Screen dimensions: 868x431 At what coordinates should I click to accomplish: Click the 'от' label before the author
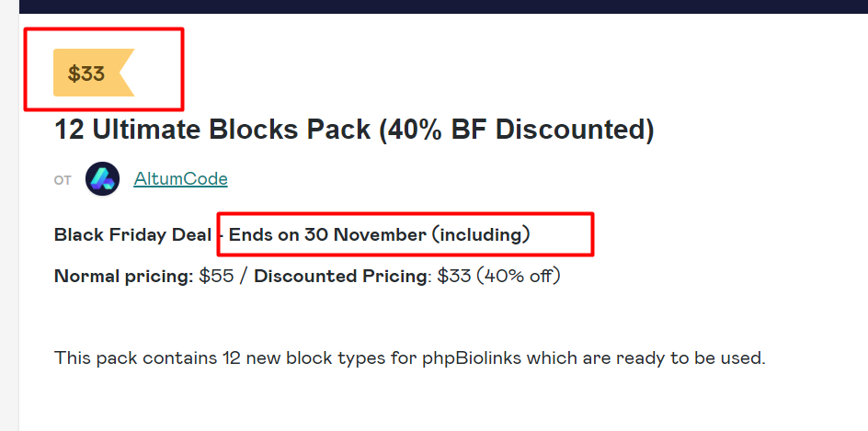point(63,180)
